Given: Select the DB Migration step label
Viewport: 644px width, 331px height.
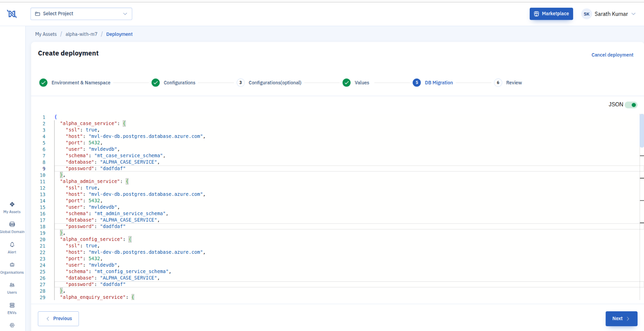Looking at the screenshot, I should 439,83.
